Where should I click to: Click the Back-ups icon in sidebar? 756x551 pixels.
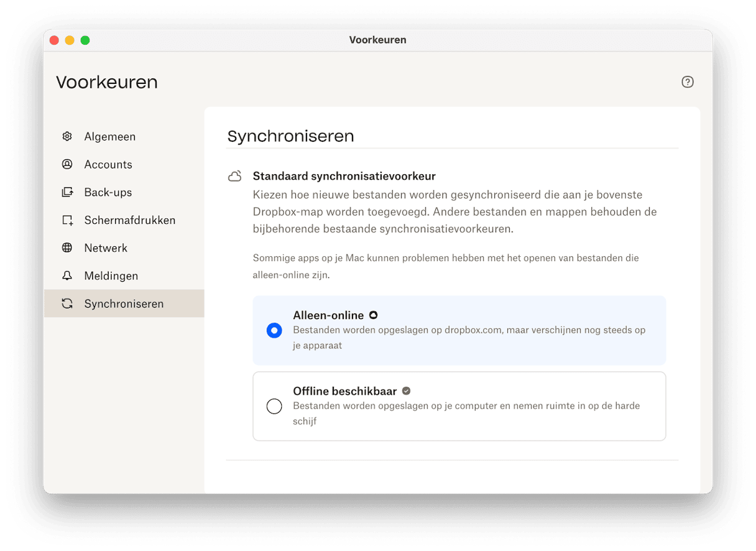click(67, 192)
